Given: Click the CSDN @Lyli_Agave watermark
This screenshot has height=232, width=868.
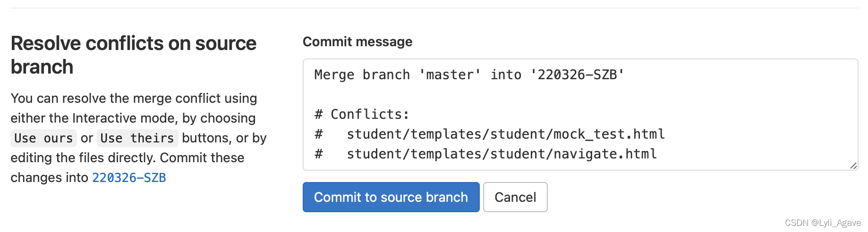Looking at the screenshot, I should [x=822, y=223].
